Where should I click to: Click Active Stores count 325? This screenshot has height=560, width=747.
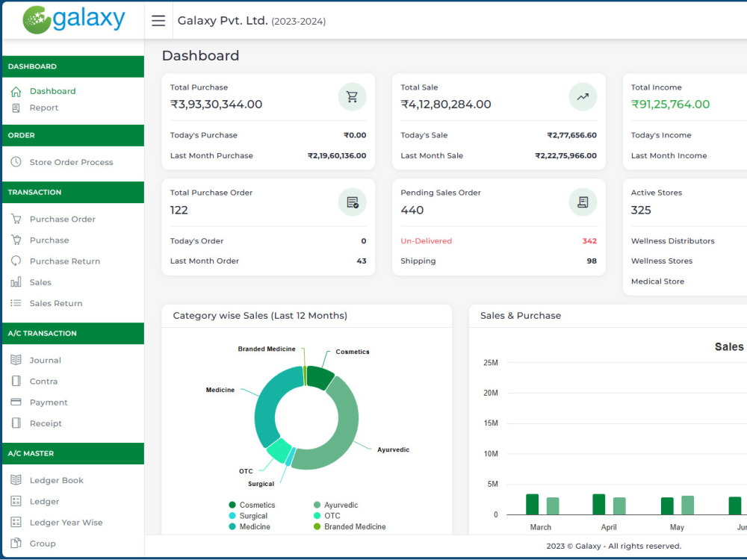click(x=641, y=210)
